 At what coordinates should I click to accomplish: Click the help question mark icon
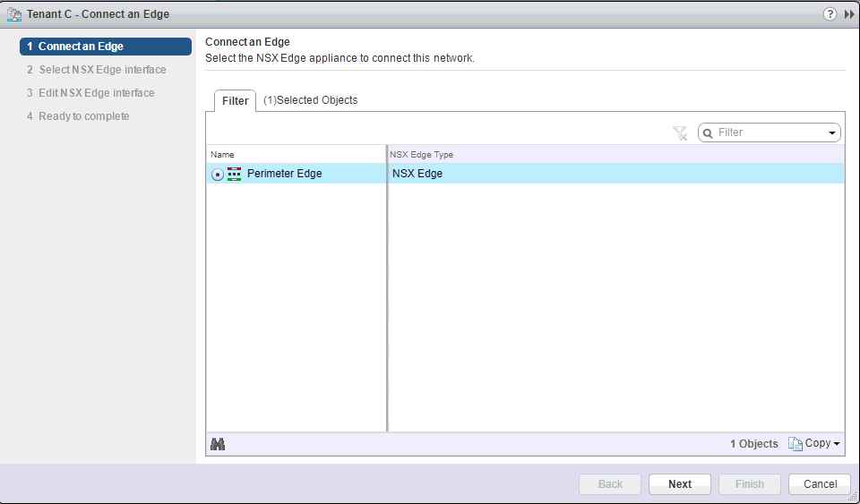[x=830, y=14]
